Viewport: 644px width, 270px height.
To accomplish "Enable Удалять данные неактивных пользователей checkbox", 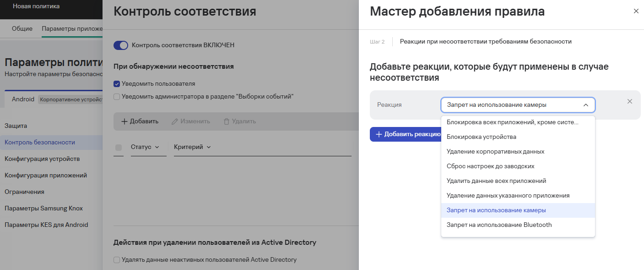I will (x=117, y=260).
